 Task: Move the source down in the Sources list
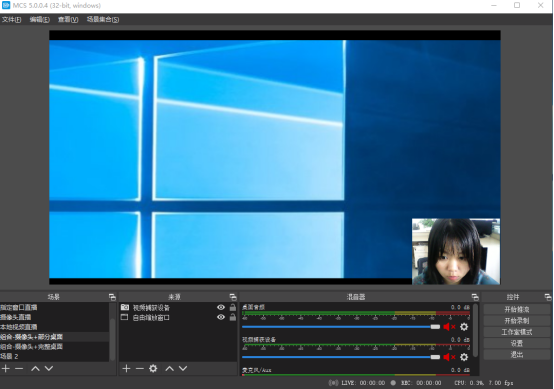(x=183, y=369)
